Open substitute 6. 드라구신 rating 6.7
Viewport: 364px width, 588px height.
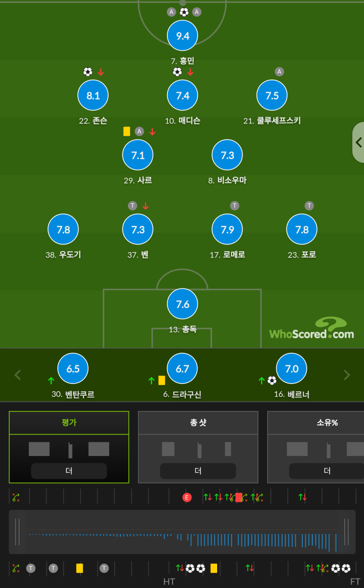coord(182,369)
